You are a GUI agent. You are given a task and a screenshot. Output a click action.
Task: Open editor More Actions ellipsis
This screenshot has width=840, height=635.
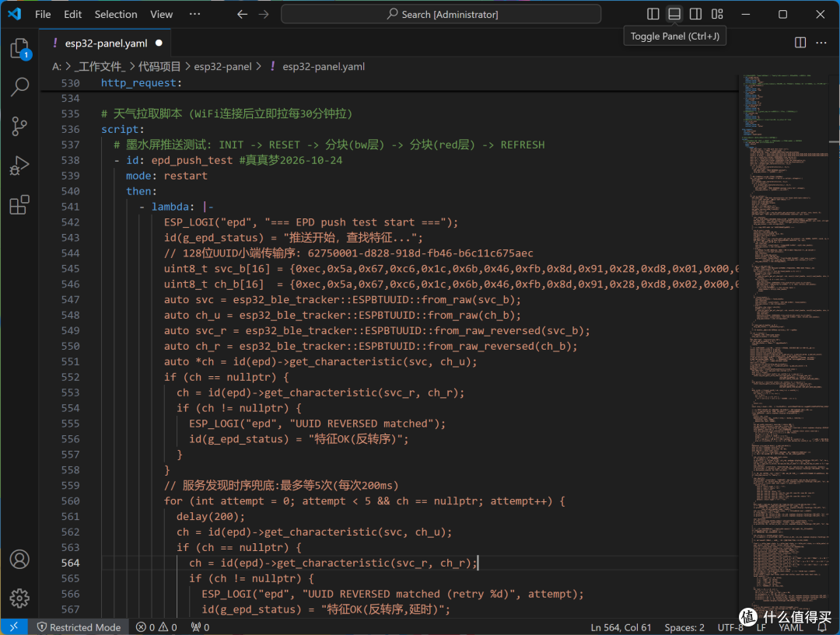(821, 43)
